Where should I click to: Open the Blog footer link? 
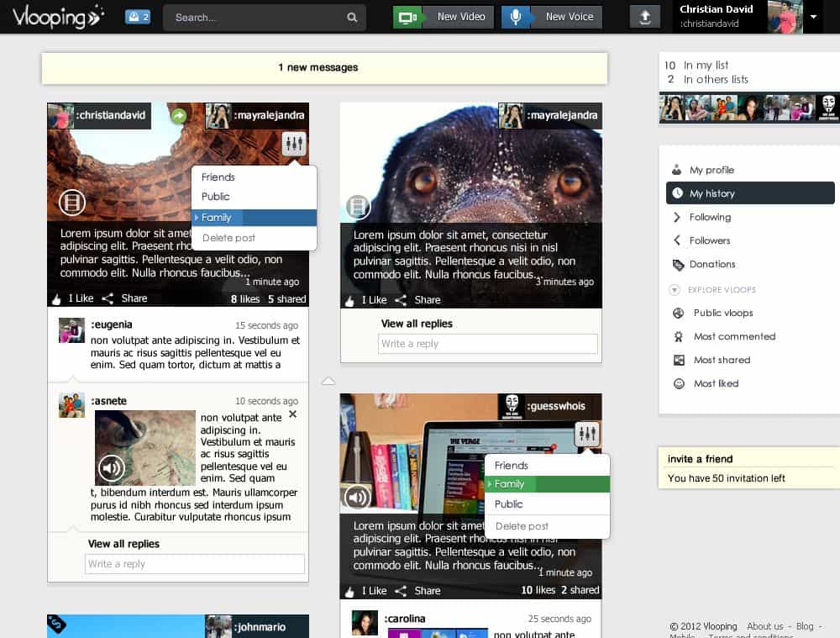[805, 626]
